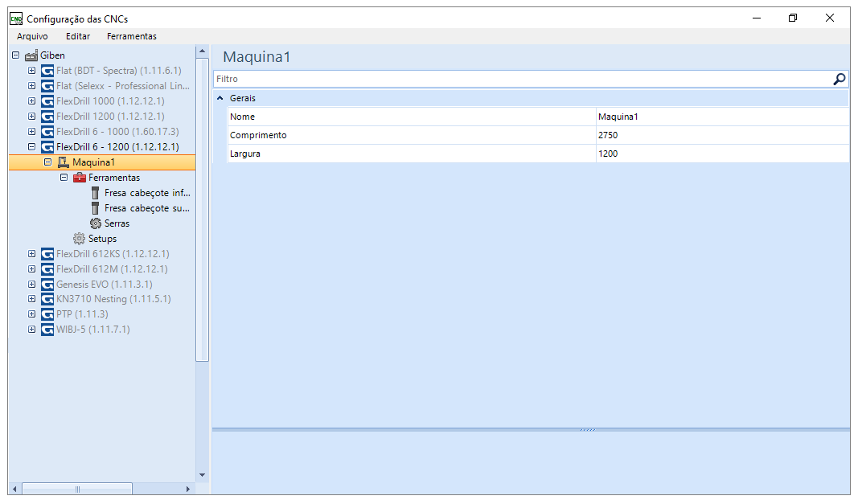Select Genesis EVO (1.11.3.1) tree item
The width and height of the screenshot is (858, 504).
tap(105, 285)
